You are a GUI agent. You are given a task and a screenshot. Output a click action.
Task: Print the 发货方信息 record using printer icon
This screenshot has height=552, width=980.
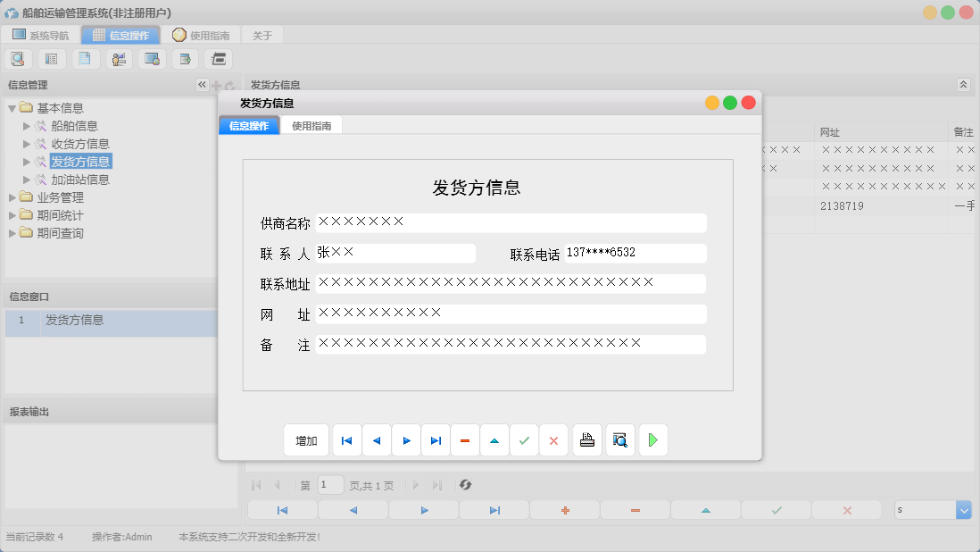(586, 439)
